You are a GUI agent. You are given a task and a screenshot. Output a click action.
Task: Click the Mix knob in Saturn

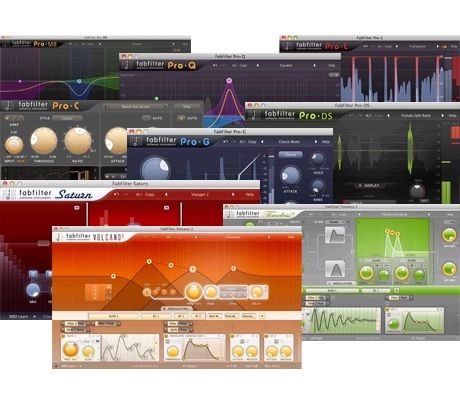tap(33, 290)
